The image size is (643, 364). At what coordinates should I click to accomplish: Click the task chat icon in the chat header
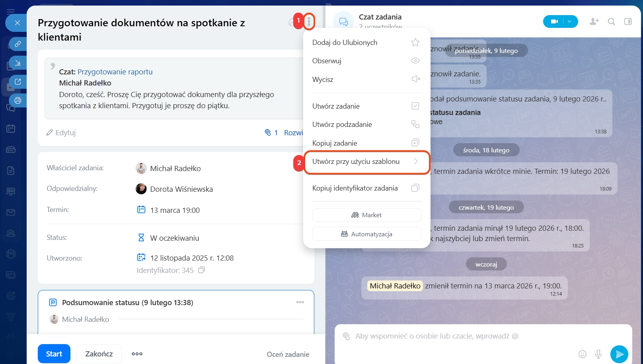point(343,21)
